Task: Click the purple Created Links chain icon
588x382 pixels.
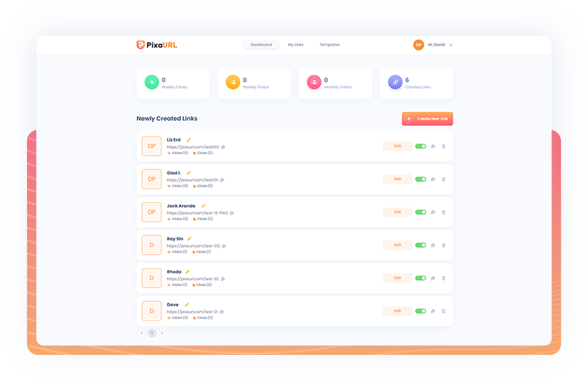Action: click(x=395, y=83)
